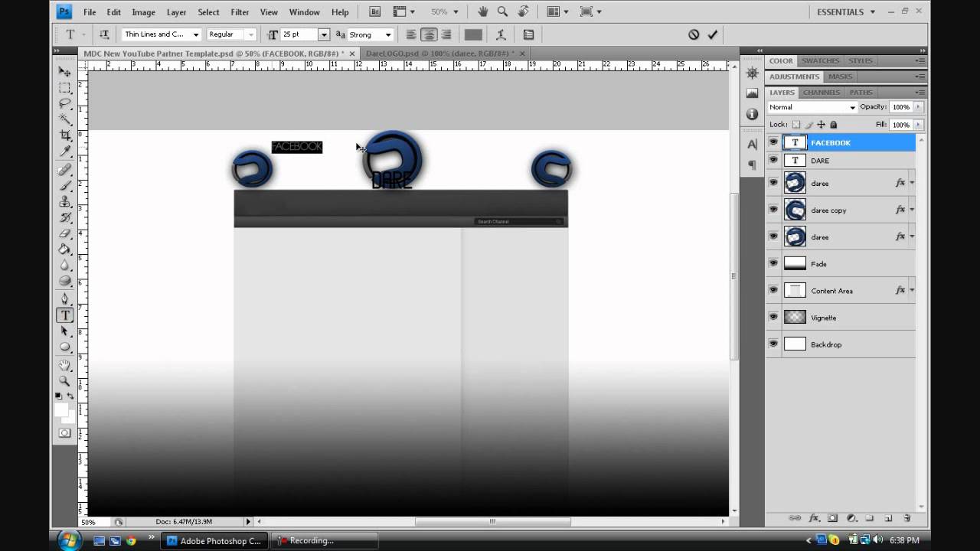
Task: Select the Zoom tool in the tools panel
Action: coord(65,381)
